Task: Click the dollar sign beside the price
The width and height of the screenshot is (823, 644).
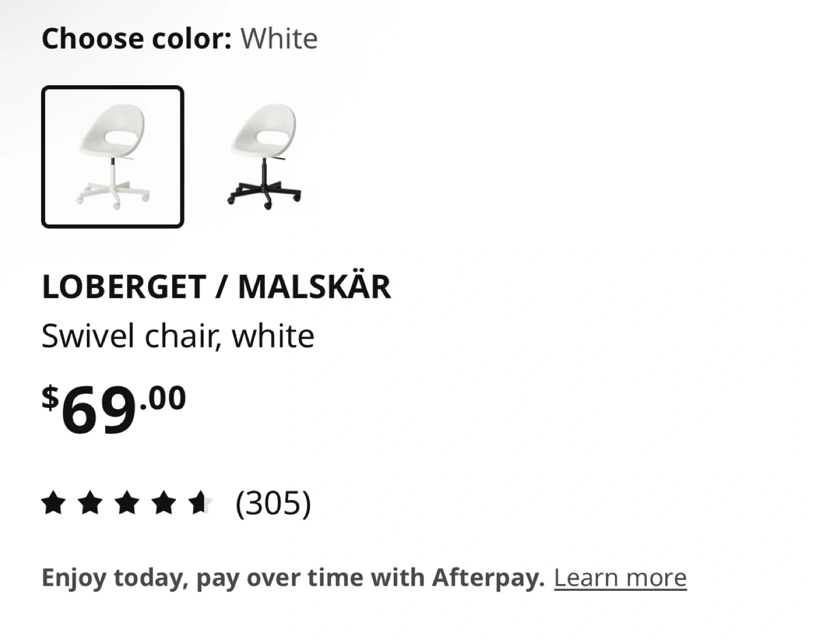Action: tap(50, 397)
